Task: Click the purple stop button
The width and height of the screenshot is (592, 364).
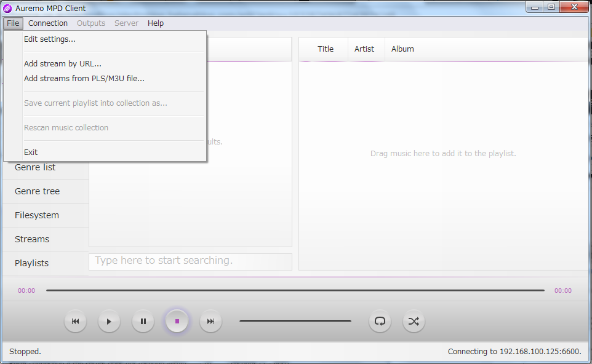Action: pos(177,322)
